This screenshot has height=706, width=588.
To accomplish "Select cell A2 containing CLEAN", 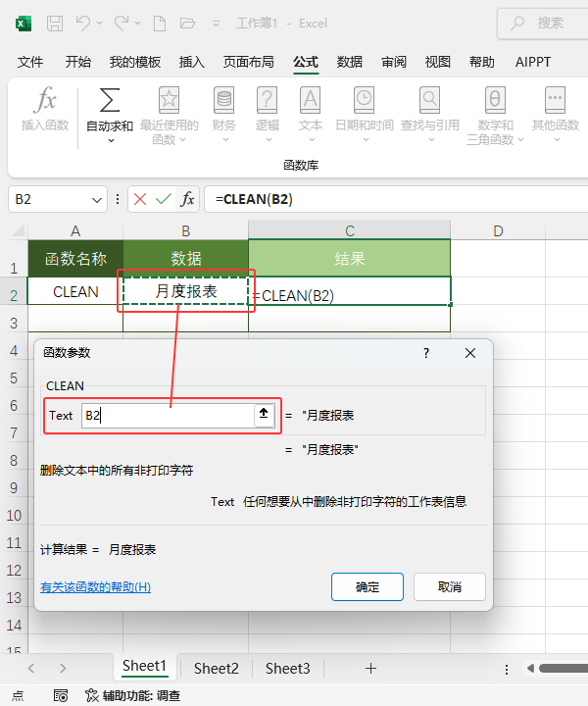I will (x=75, y=292).
